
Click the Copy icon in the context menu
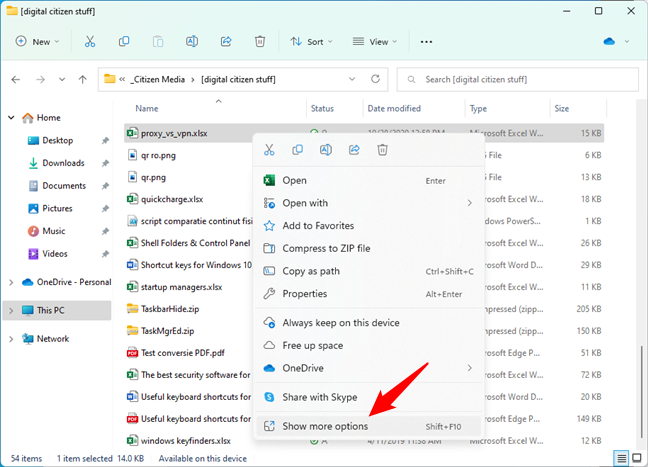tap(297, 150)
